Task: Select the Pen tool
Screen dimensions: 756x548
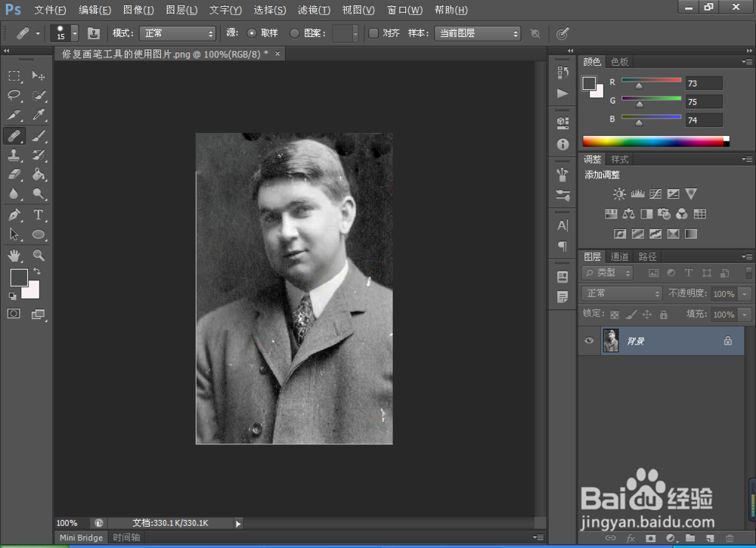Action: tap(14, 215)
